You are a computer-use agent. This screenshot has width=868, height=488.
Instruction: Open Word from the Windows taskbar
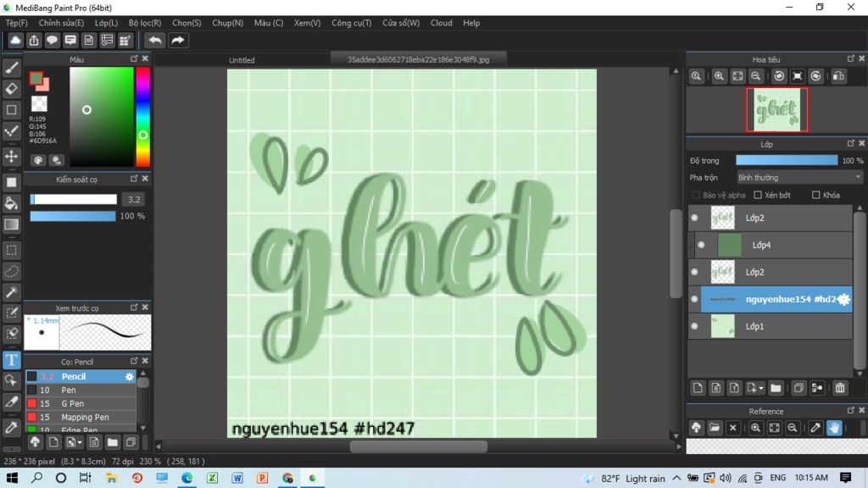[237, 478]
